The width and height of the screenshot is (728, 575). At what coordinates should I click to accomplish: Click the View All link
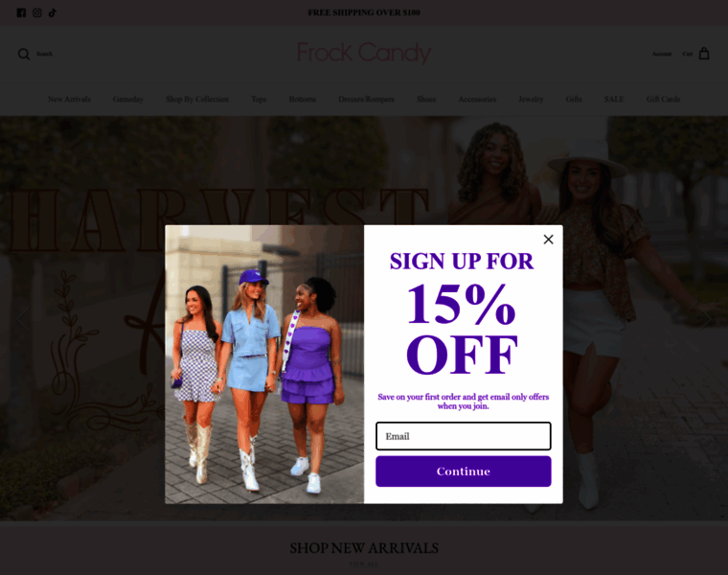pyautogui.click(x=364, y=564)
